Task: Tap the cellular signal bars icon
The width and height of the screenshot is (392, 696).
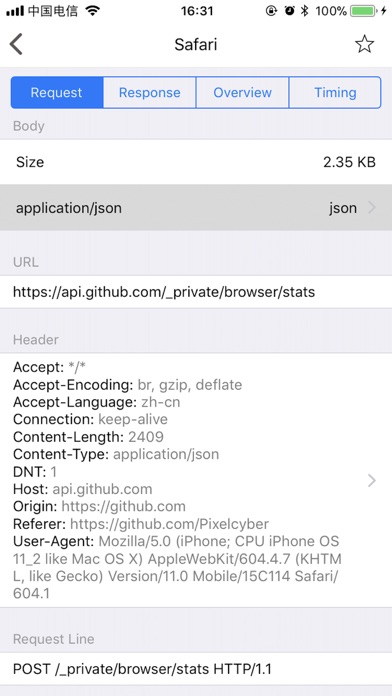Action: [15, 12]
